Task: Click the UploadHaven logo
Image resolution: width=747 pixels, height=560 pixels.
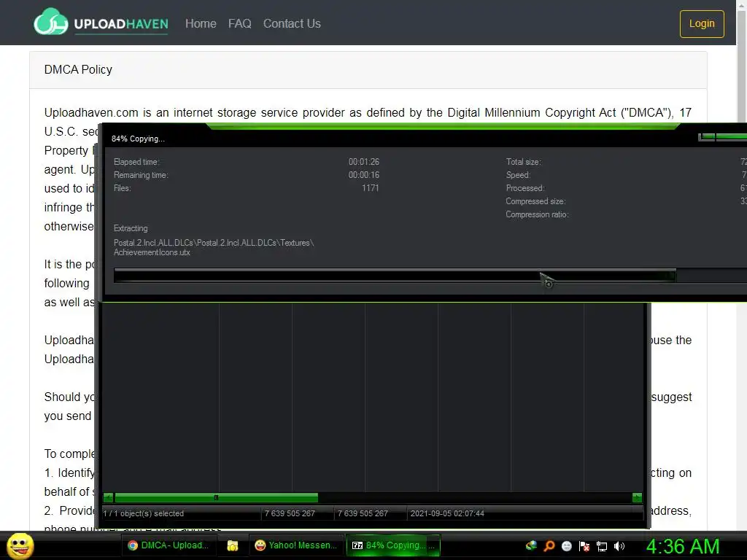Action: [x=101, y=23]
